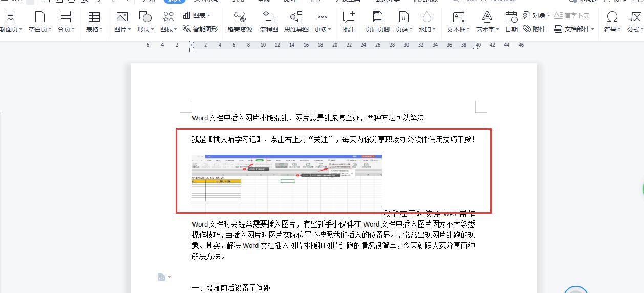Insert 智能图形 smart graphic
644x293 pixels.
coord(200,29)
